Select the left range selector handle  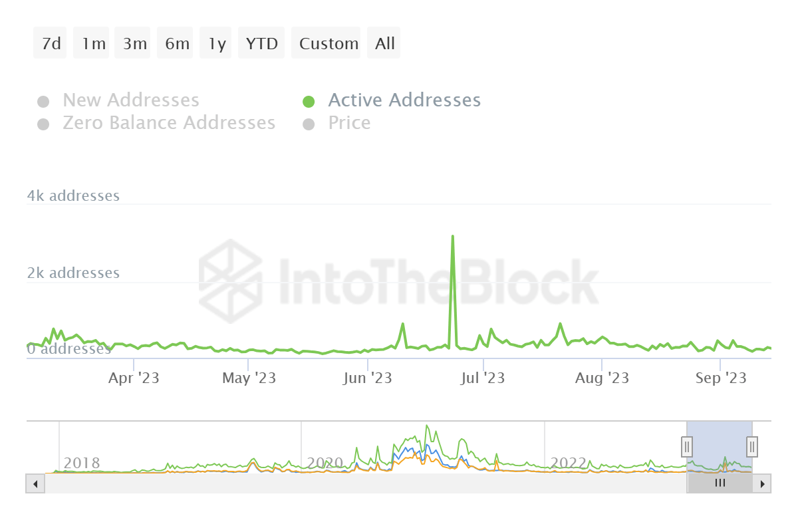687,447
